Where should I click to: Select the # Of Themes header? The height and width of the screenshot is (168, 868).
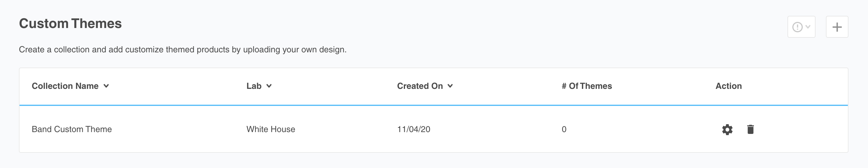[586, 86]
